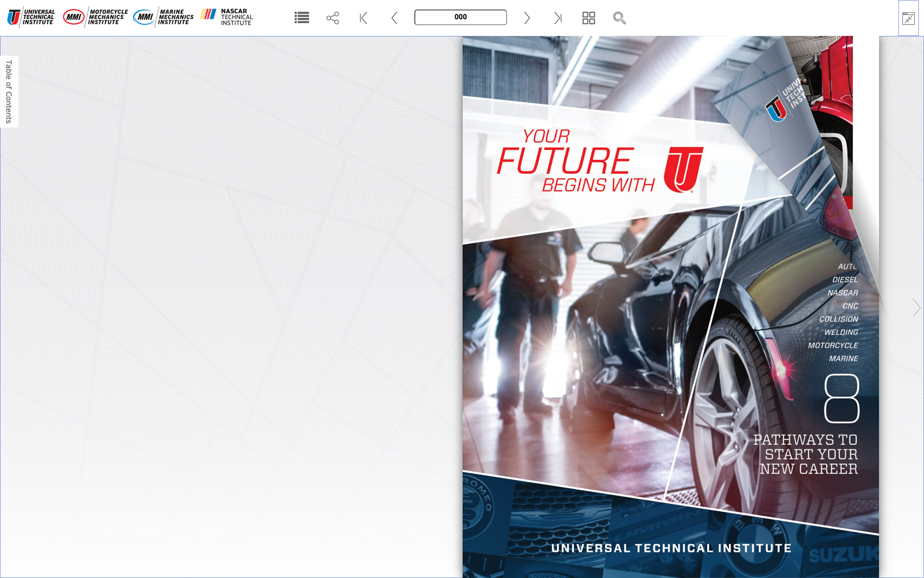Open the contents list icon in toolbar
Viewport: 924px width, 578px height.
coord(302,18)
